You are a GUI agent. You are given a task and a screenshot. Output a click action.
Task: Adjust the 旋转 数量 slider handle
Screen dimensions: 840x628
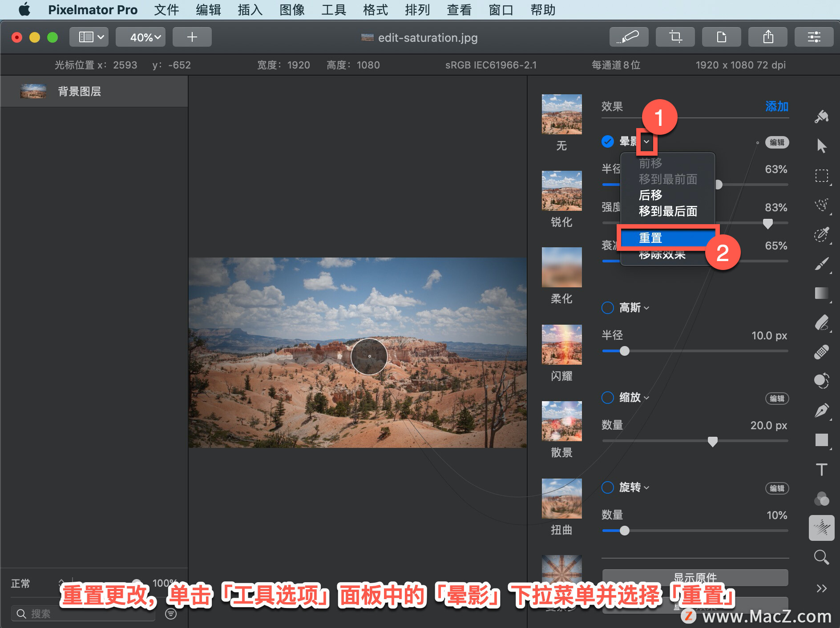pos(625,531)
